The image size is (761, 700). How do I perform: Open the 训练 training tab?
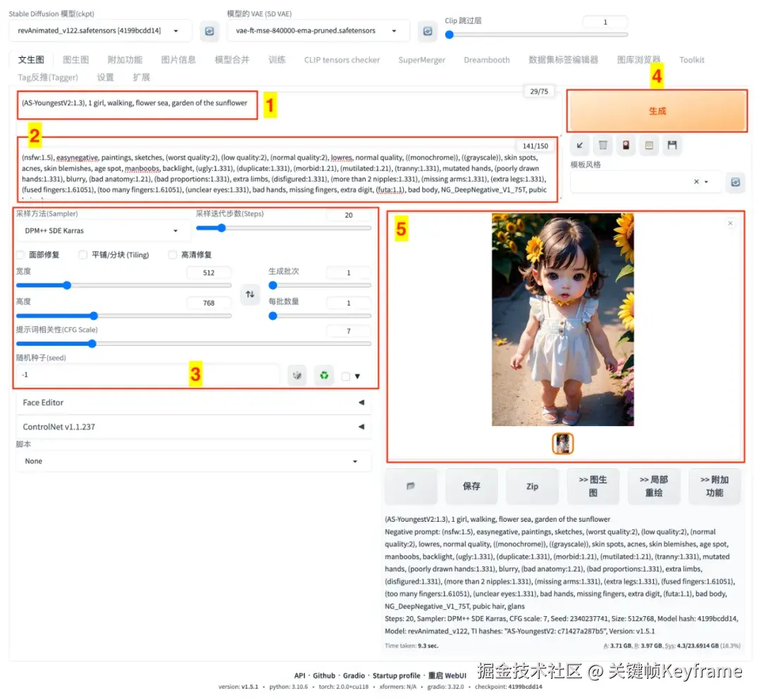277,60
